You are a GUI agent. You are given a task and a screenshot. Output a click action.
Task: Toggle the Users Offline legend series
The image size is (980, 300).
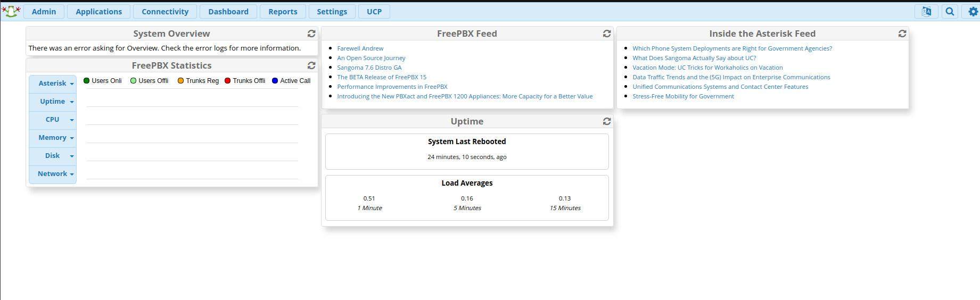[150, 81]
